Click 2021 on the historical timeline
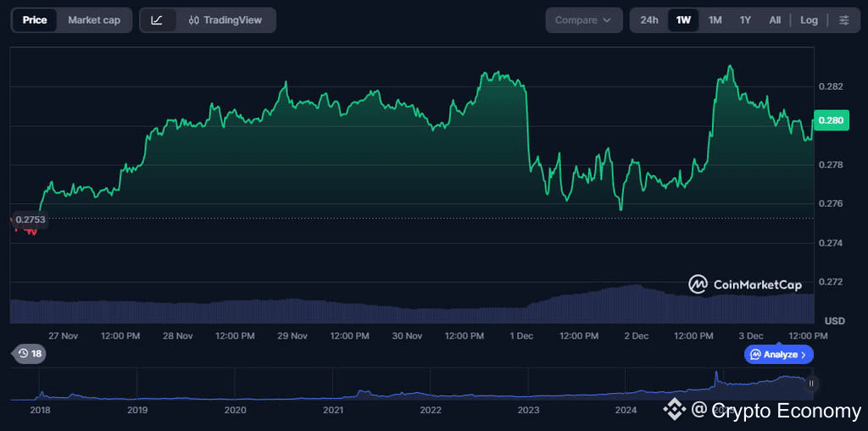Viewport: 868px width, 431px height. (x=333, y=410)
